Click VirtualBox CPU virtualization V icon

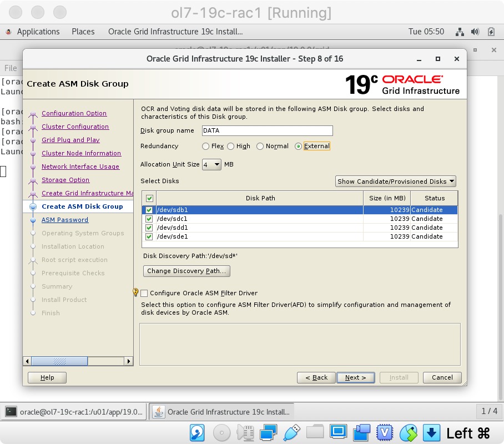(385, 433)
